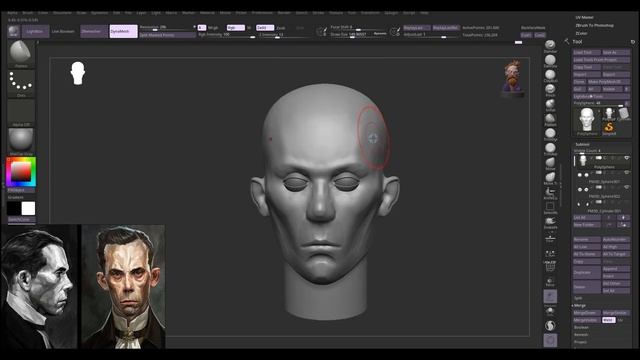Click the SimpleBrush tool icon
640x360 pixels.
[609, 128]
